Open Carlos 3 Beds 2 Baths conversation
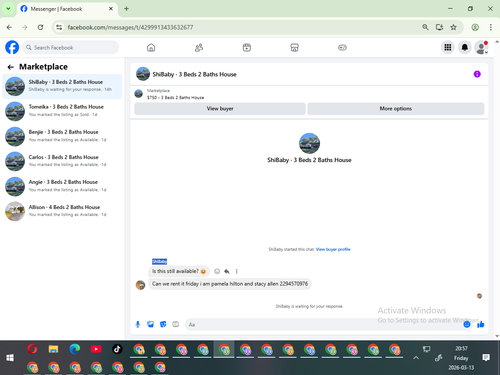The width and height of the screenshot is (500, 375). [x=62, y=161]
